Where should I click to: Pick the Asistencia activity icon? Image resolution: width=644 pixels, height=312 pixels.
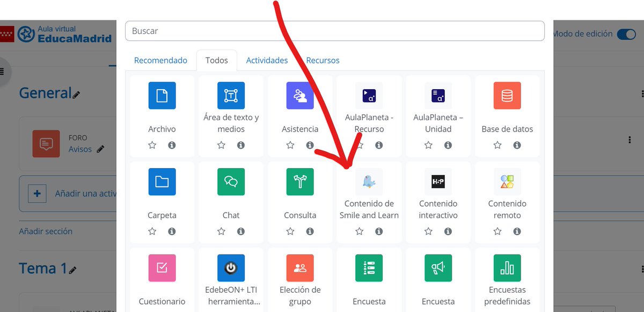[300, 96]
